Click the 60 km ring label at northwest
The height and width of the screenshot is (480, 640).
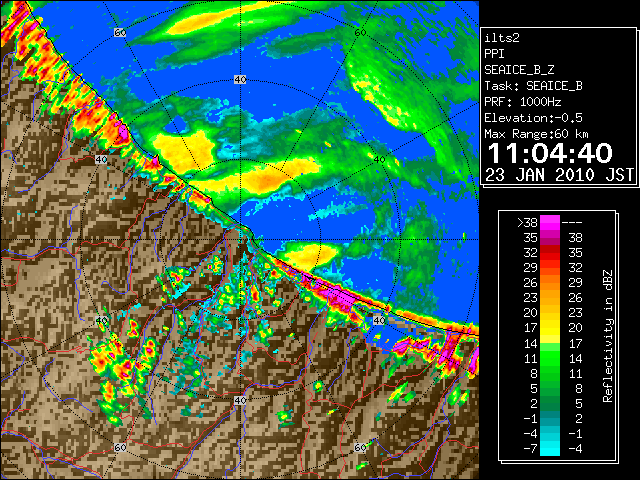pos(120,32)
